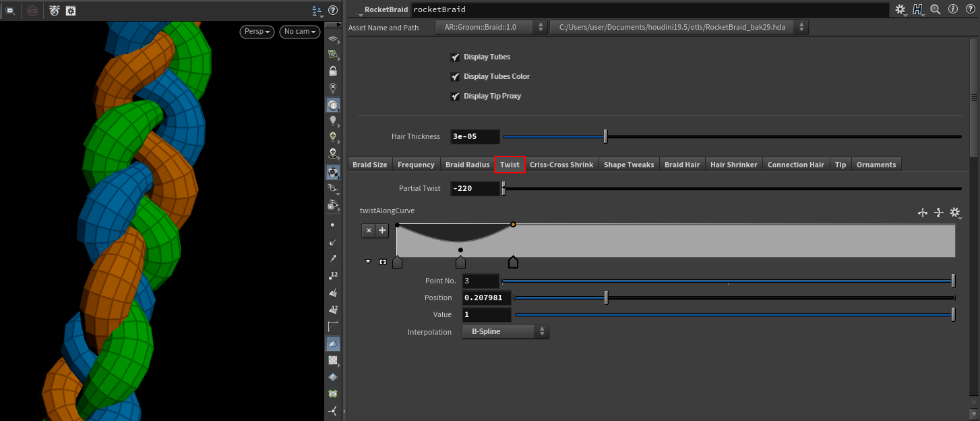Click the blue diamond display icon
This screenshot has height=421, width=980.
(x=333, y=377)
